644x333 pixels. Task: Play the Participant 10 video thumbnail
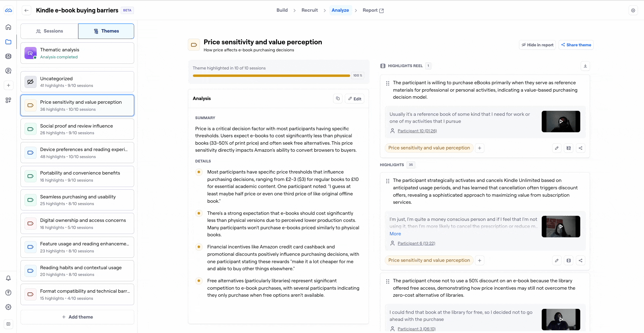(561, 122)
